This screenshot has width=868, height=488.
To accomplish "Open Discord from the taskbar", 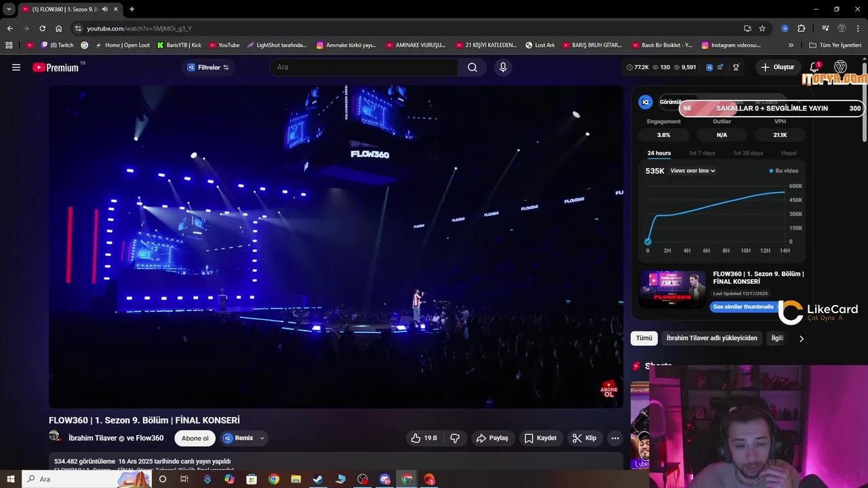I will (x=385, y=479).
